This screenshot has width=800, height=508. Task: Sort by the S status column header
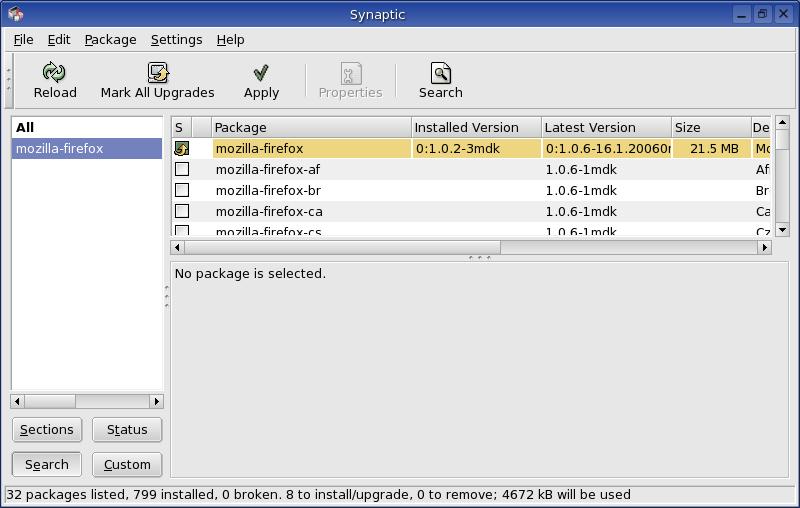(182, 128)
